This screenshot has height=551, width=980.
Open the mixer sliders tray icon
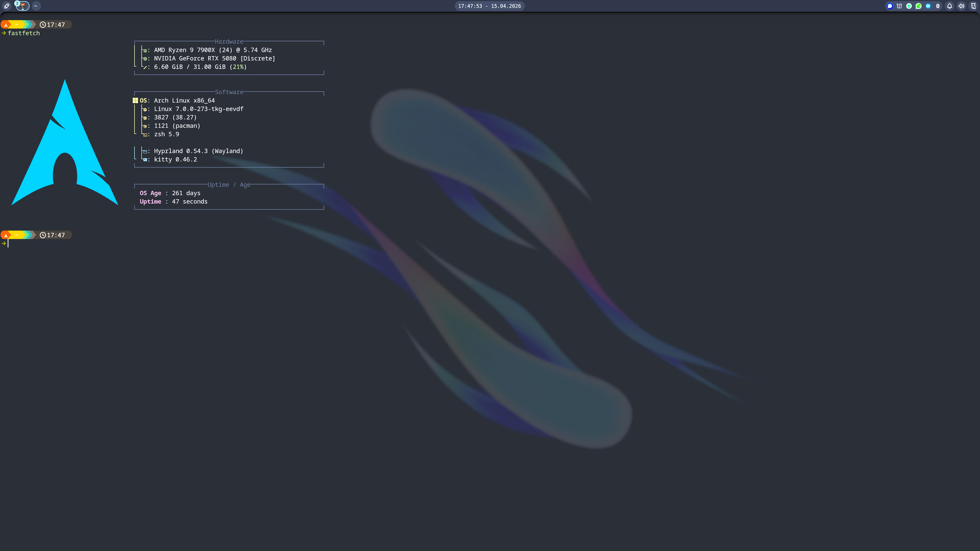tap(899, 6)
